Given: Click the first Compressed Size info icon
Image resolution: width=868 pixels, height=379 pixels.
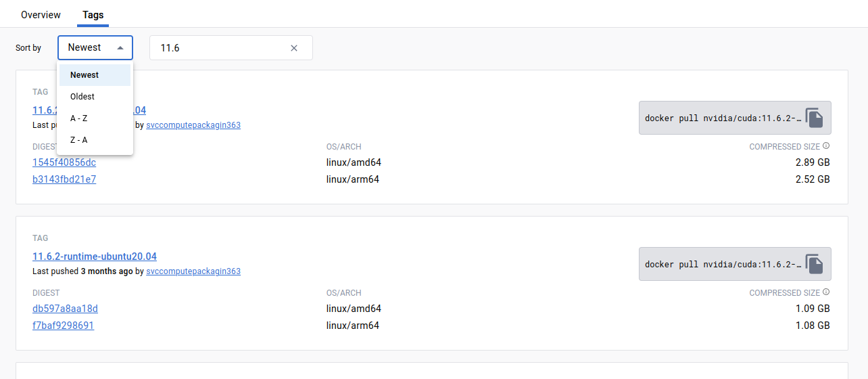Looking at the screenshot, I should coord(826,146).
